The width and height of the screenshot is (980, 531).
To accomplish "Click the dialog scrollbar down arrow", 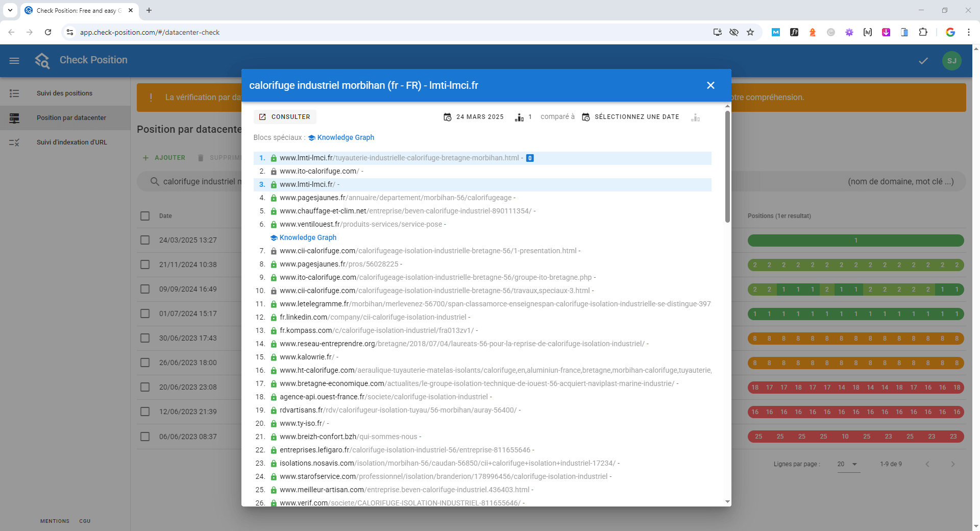I will coord(727,502).
